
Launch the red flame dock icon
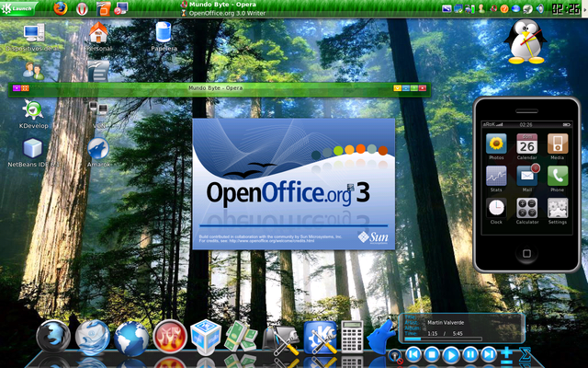click(x=170, y=337)
